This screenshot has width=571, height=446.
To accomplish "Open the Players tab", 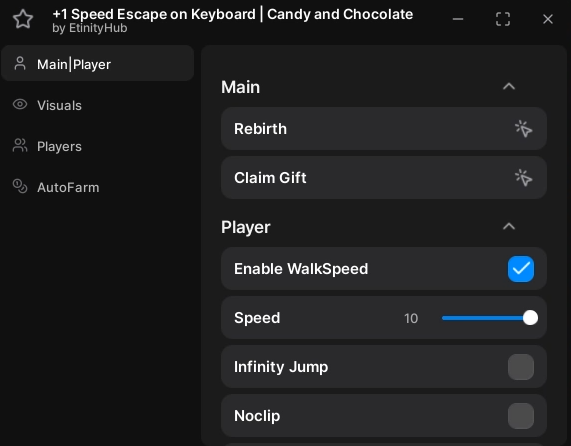I will coord(98,146).
